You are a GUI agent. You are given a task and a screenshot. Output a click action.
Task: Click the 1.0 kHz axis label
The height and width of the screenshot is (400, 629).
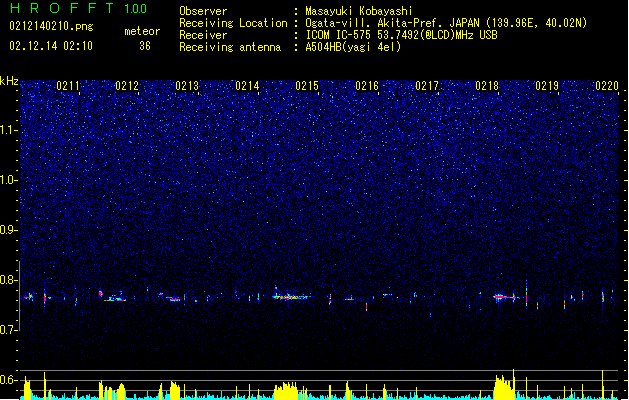point(9,180)
